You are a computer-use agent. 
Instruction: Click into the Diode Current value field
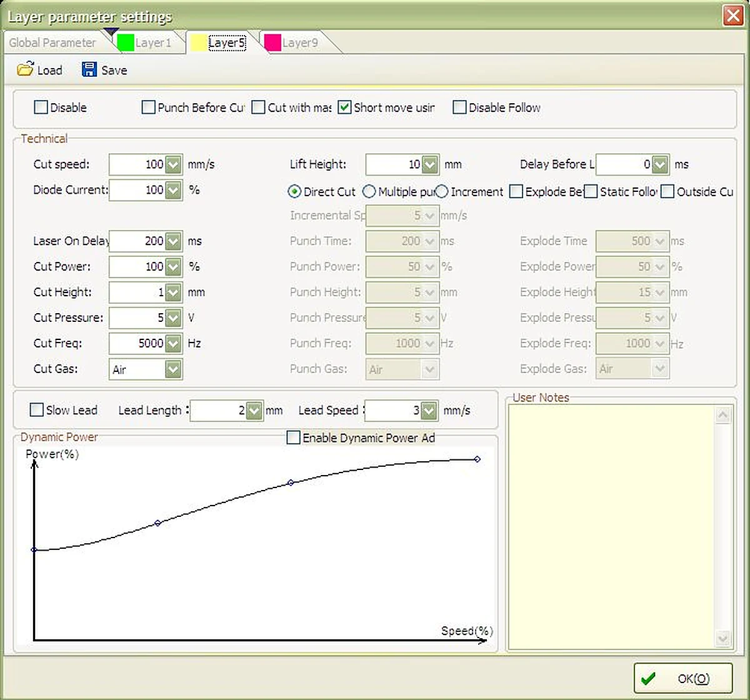[137, 190]
